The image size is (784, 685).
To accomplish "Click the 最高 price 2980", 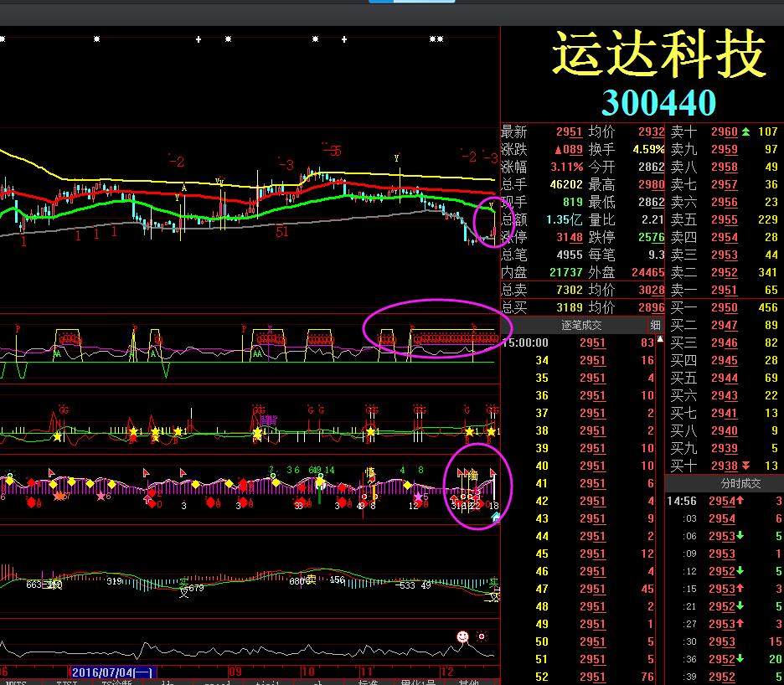I will tap(652, 184).
